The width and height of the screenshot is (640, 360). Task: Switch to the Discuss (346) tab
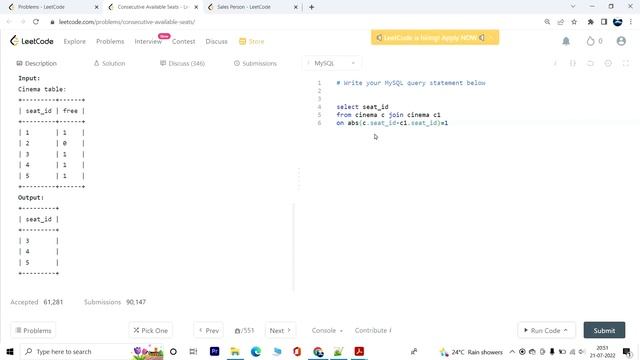pyautogui.click(x=182, y=63)
